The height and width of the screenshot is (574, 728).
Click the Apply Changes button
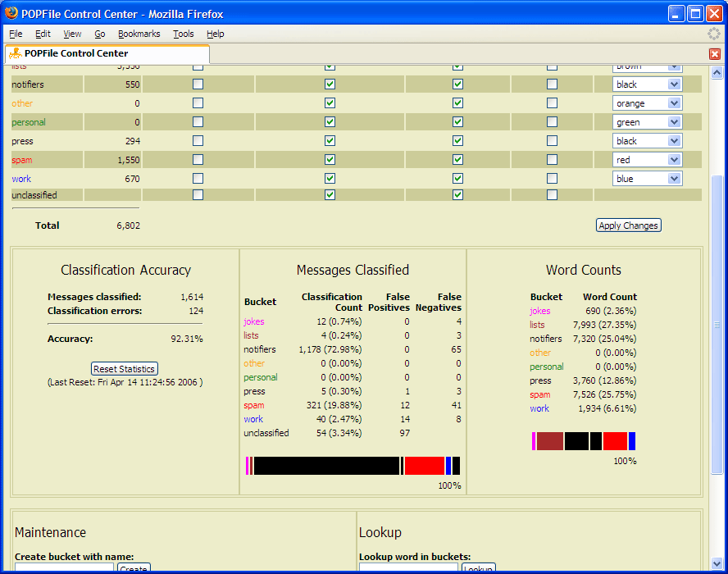(628, 225)
